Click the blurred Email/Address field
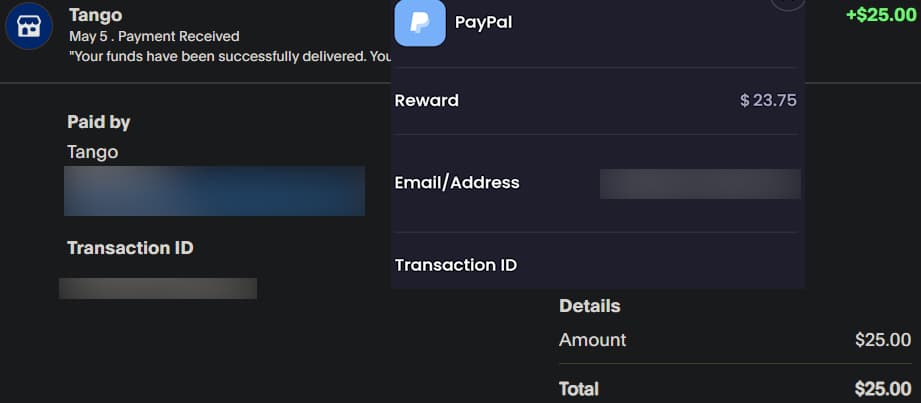Image resolution: width=921 pixels, height=403 pixels. click(700, 183)
